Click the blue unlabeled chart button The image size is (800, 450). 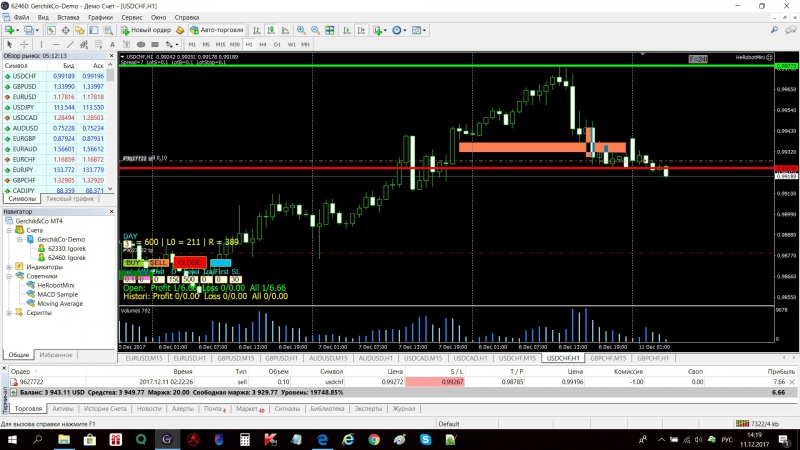(x=220, y=263)
